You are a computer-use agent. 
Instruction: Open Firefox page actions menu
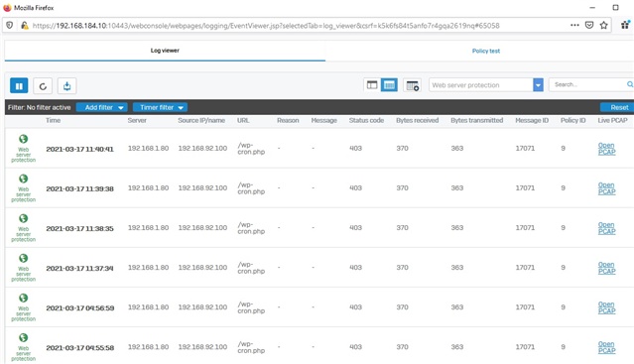574,25
